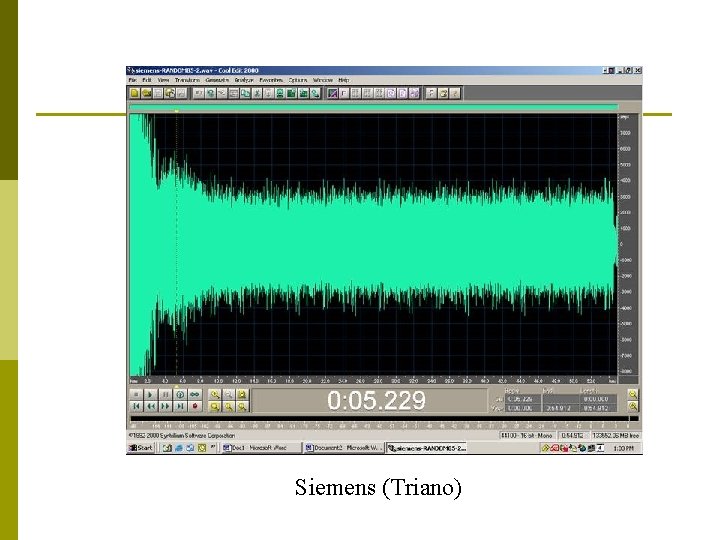Click the Rewind transport button
720x540 pixels.
pos(151,406)
